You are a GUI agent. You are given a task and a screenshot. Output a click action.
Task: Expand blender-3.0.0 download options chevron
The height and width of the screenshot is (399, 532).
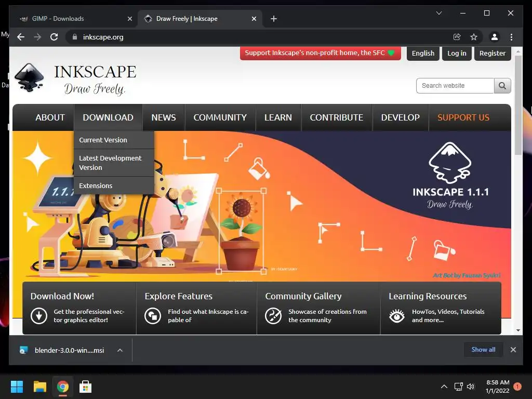coord(120,350)
